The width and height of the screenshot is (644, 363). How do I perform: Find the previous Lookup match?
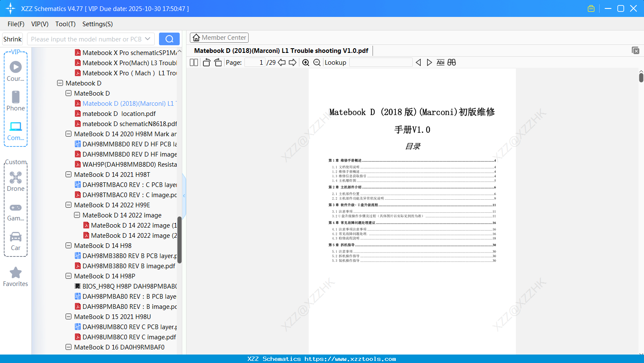[418, 63]
